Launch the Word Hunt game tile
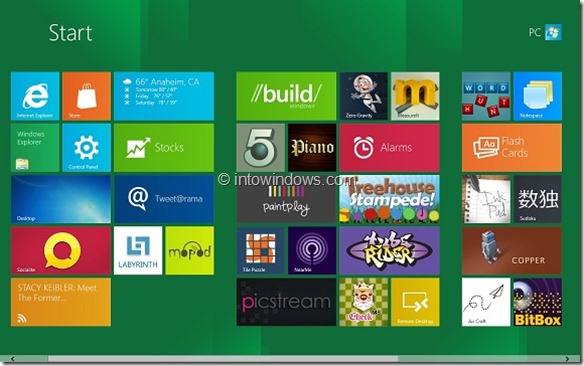The width and height of the screenshot is (584, 366). (486, 96)
